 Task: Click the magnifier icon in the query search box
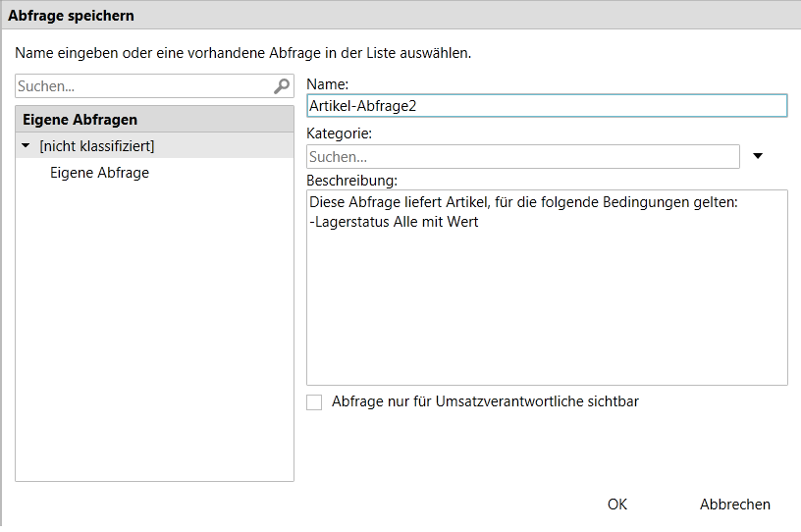coord(282,86)
